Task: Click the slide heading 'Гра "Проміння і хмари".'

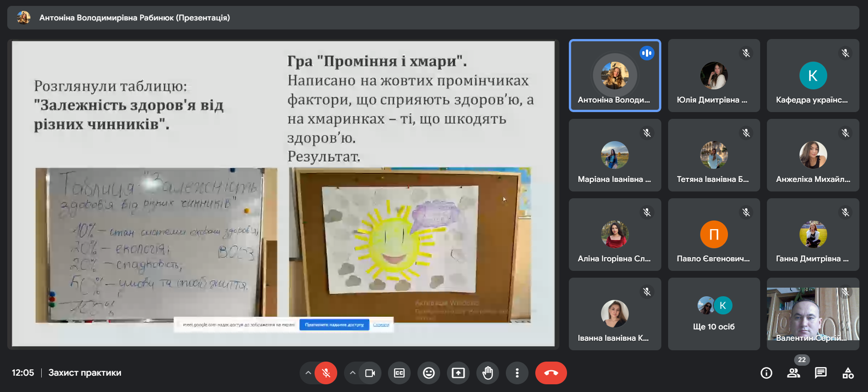Action: (x=377, y=61)
